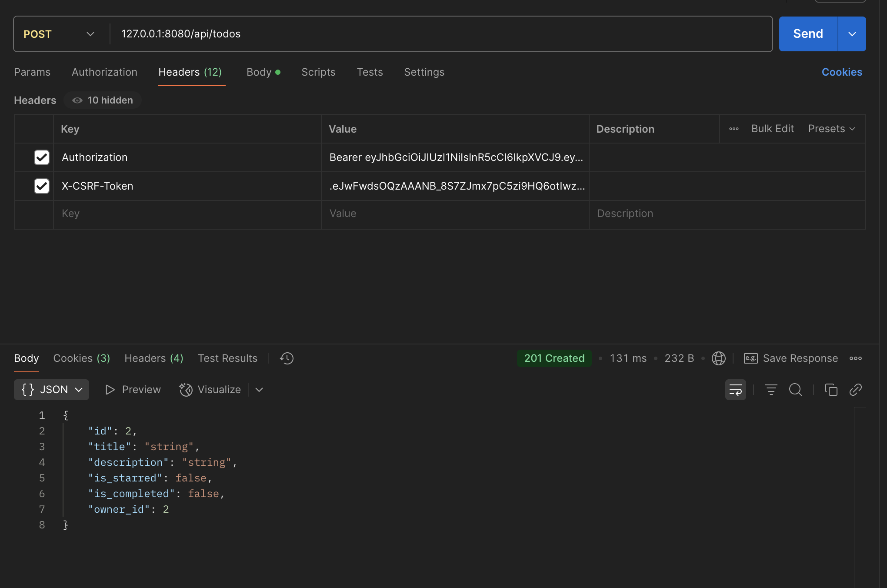Click the filter response icon

[771, 390]
